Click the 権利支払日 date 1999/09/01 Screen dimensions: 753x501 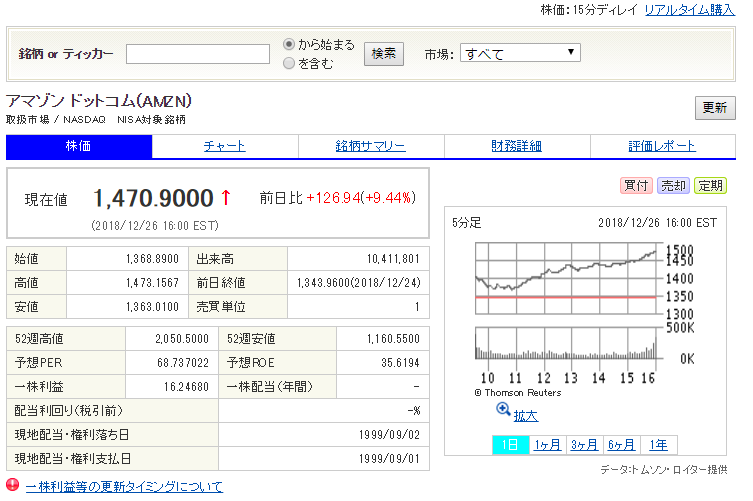389,459
